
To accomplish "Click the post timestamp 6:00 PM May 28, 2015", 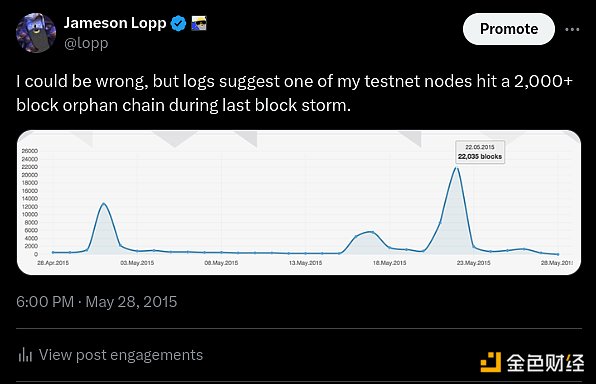I will pyautogui.click(x=97, y=302).
